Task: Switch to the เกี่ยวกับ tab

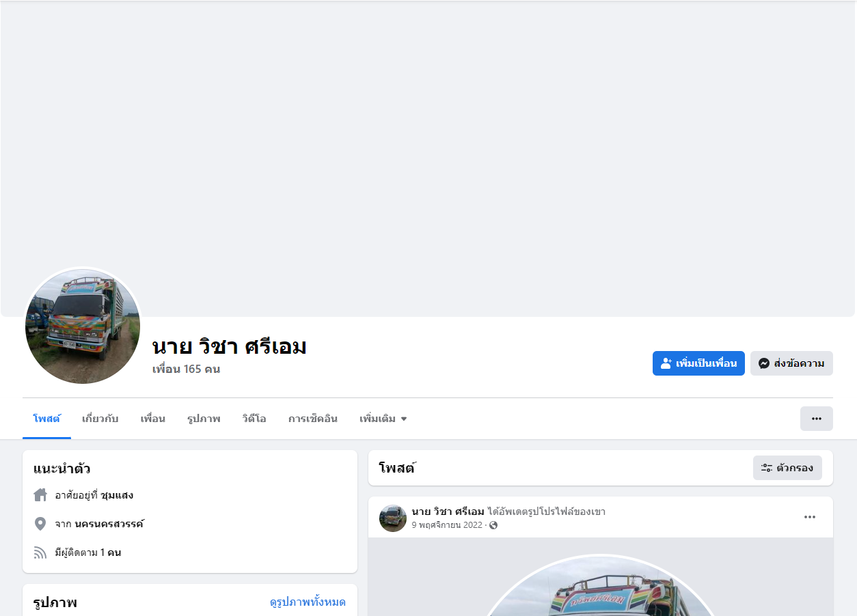Action: tap(100, 419)
